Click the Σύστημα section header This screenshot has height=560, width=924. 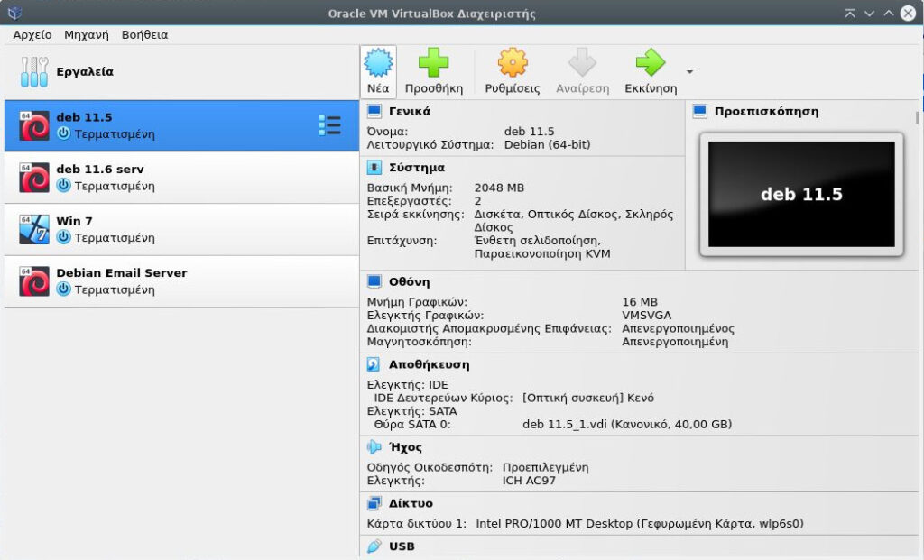[x=416, y=168]
